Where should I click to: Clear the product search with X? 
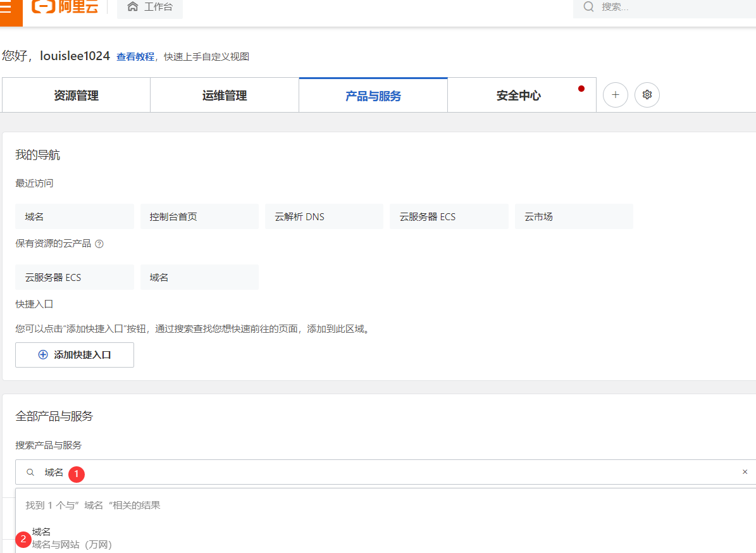pyautogui.click(x=745, y=472)
